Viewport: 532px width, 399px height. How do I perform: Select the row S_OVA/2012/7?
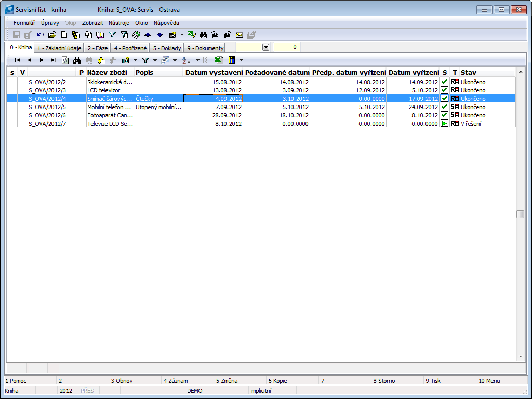click(x=261, y=124)
